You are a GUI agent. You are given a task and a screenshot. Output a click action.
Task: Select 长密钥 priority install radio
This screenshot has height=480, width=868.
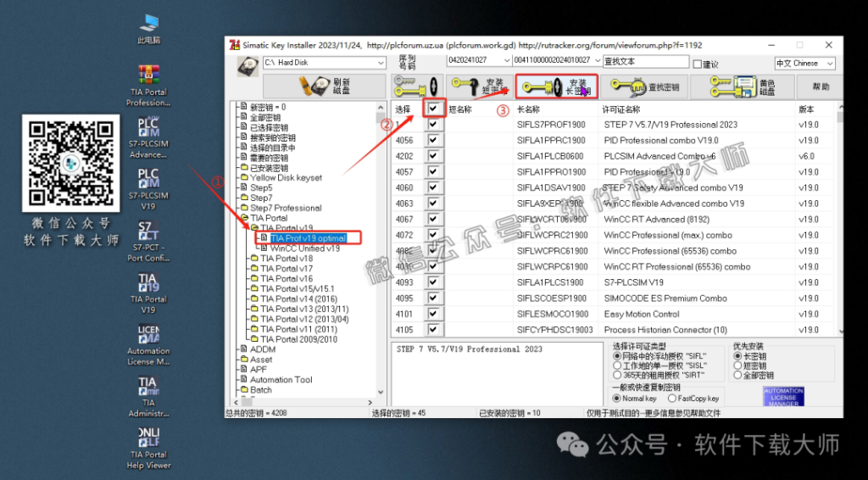[737, 356]
